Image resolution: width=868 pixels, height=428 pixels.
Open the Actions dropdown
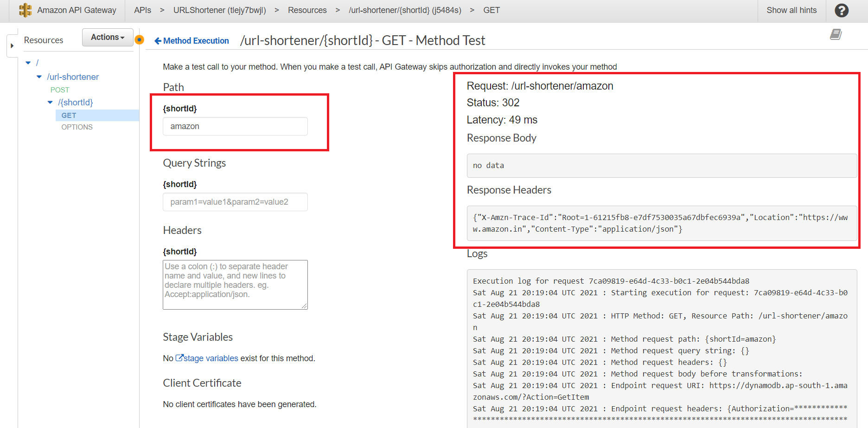pos(108,37)
